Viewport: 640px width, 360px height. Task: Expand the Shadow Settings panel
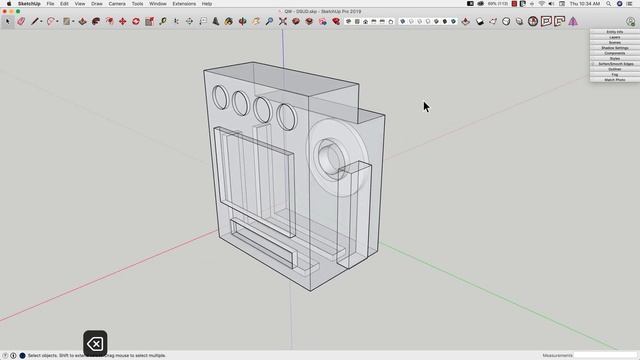tap(615, 48)
